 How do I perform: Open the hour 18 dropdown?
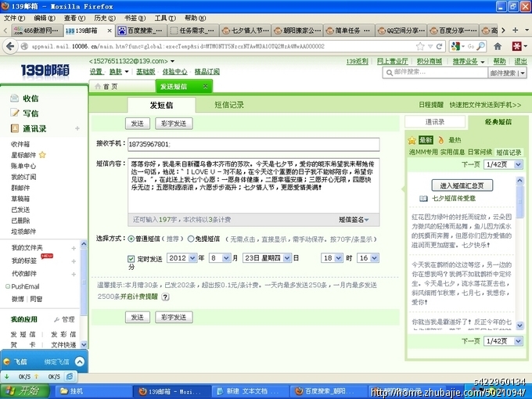click(x=332, y=258)
